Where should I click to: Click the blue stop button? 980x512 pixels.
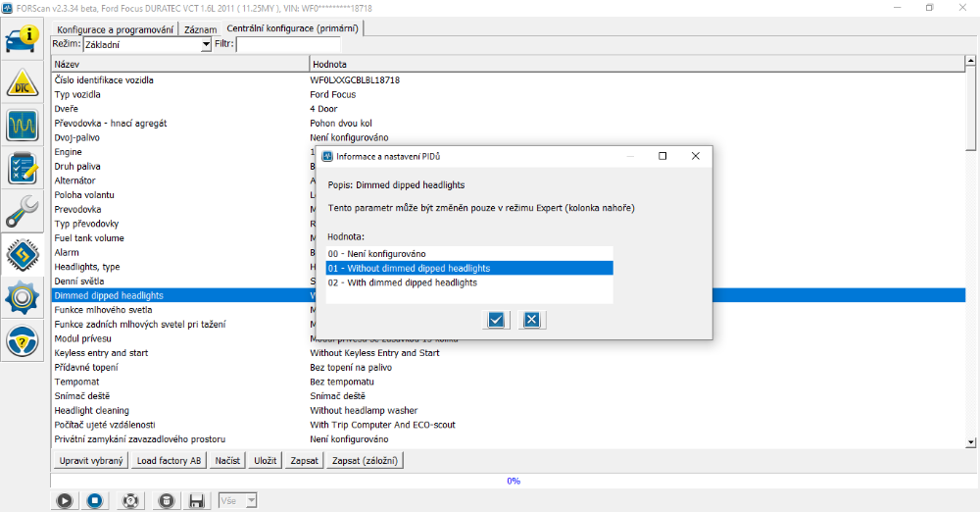(x=95, y=500)
